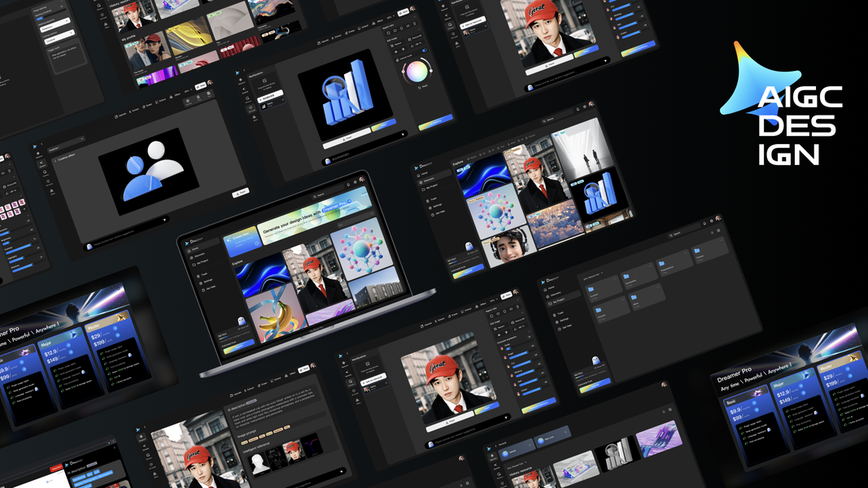Click the gradient Upgrade button on the laptop sidebar
The image size is (868, 488).
(x=238, y=346)
